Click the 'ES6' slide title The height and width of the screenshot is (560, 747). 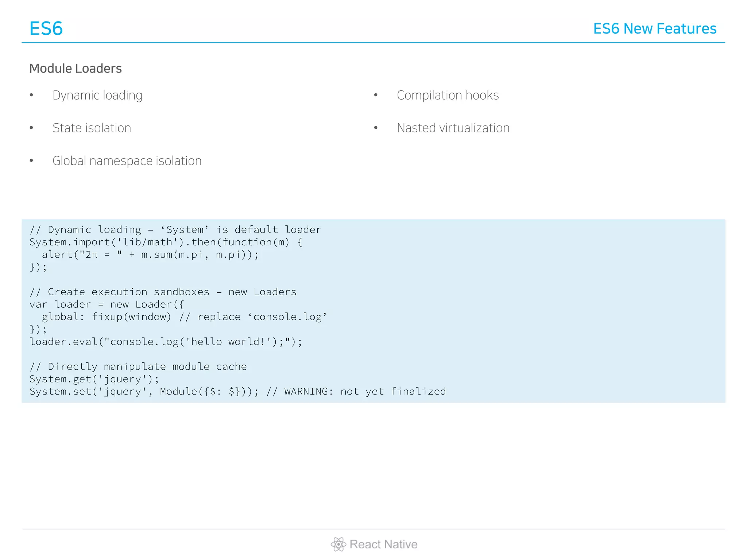[46, 28]
